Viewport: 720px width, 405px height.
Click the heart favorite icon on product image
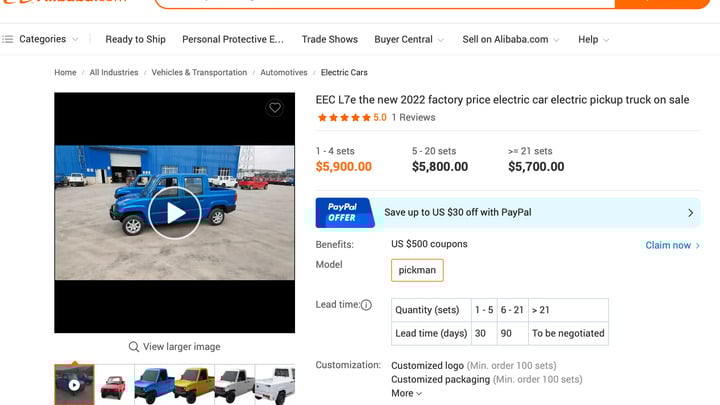tap(275, 108)
